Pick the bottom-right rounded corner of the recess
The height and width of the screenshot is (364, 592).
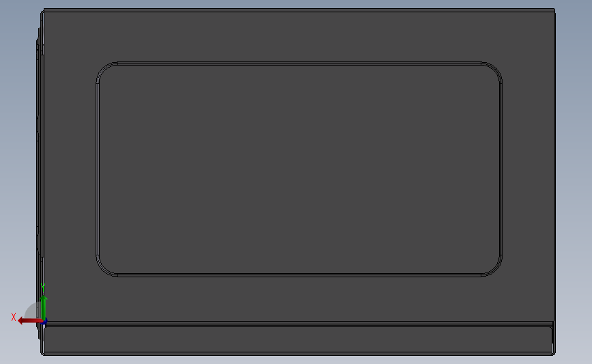(494, 270)
